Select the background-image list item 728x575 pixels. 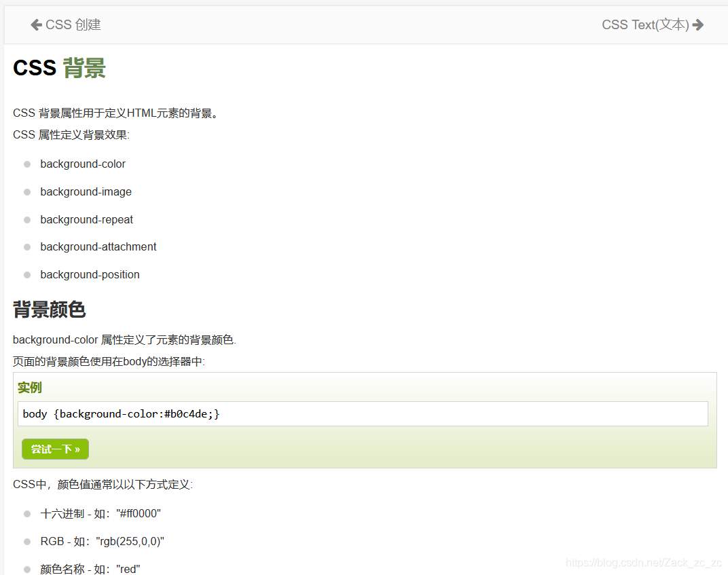point(86,191)
